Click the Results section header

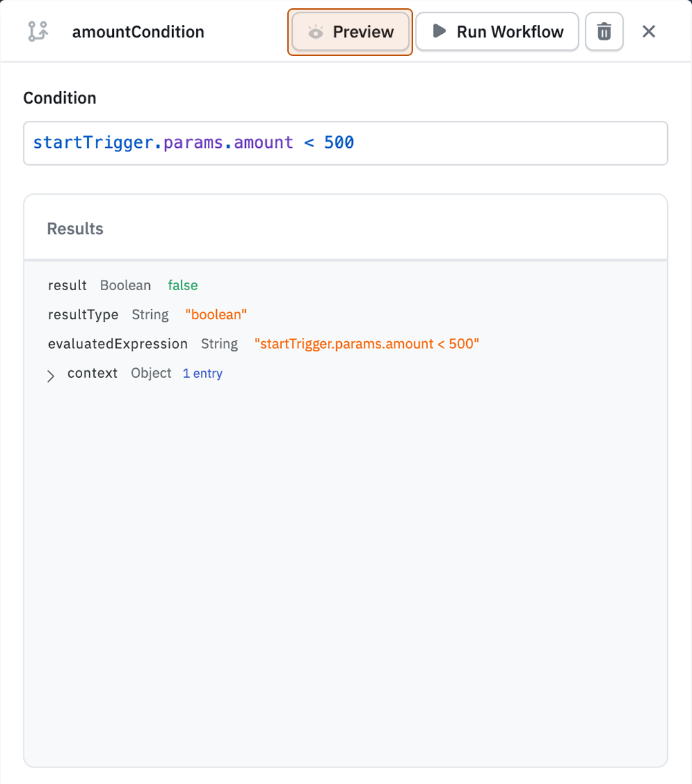75,229
